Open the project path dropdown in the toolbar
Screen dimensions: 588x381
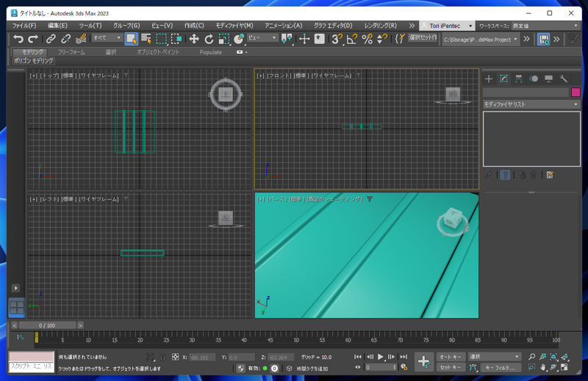pyautogui.click(x=481, y=40)
